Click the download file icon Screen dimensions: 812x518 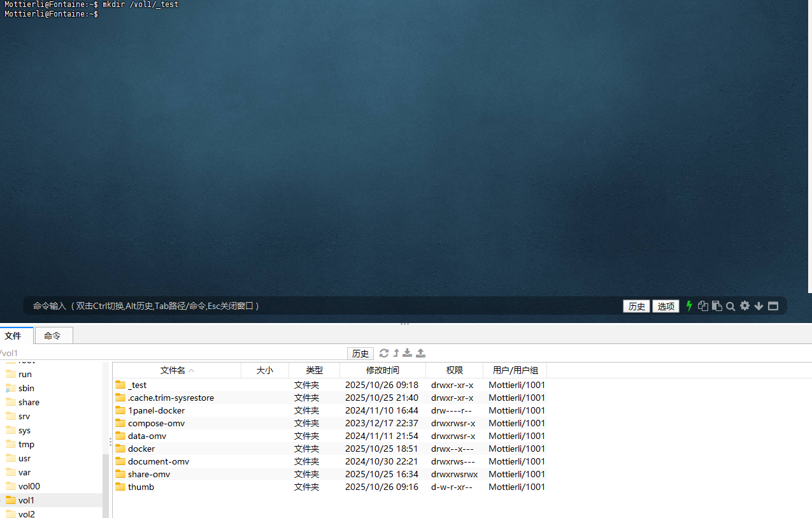[408, 353]
